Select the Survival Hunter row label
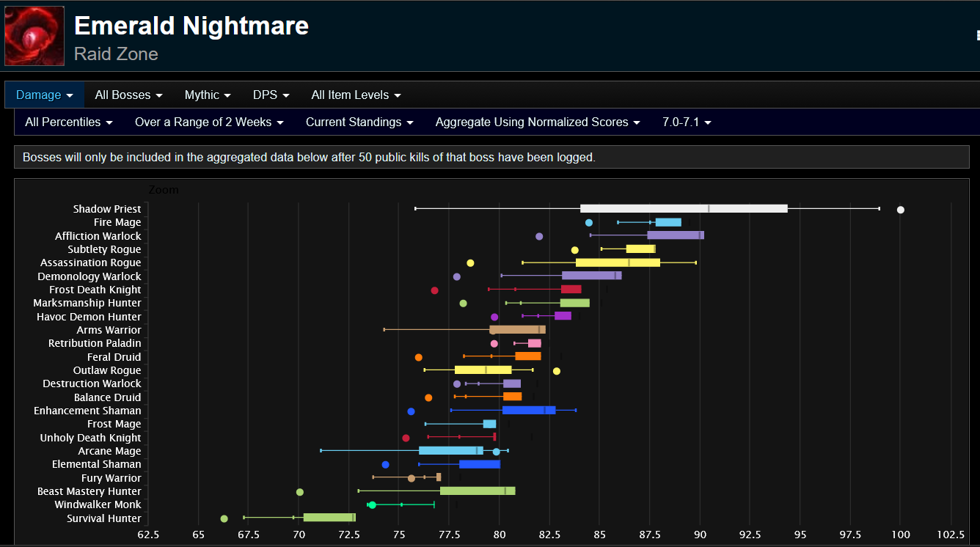The width and height of the screenshot is (980, 547). [x=104, y=518]
